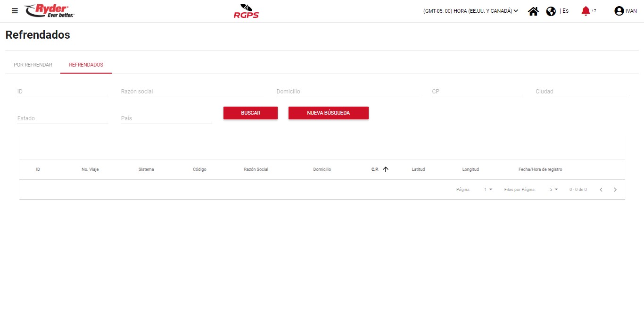Click the Ryder logo
The height and width of the screenshot is (309, 644).
click(50, 11)
